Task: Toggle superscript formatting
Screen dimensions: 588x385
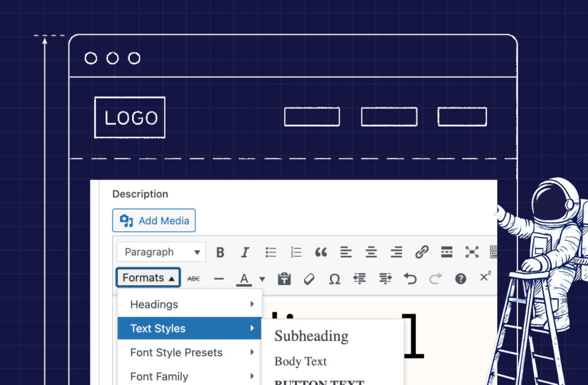Action: coord(485,277)
